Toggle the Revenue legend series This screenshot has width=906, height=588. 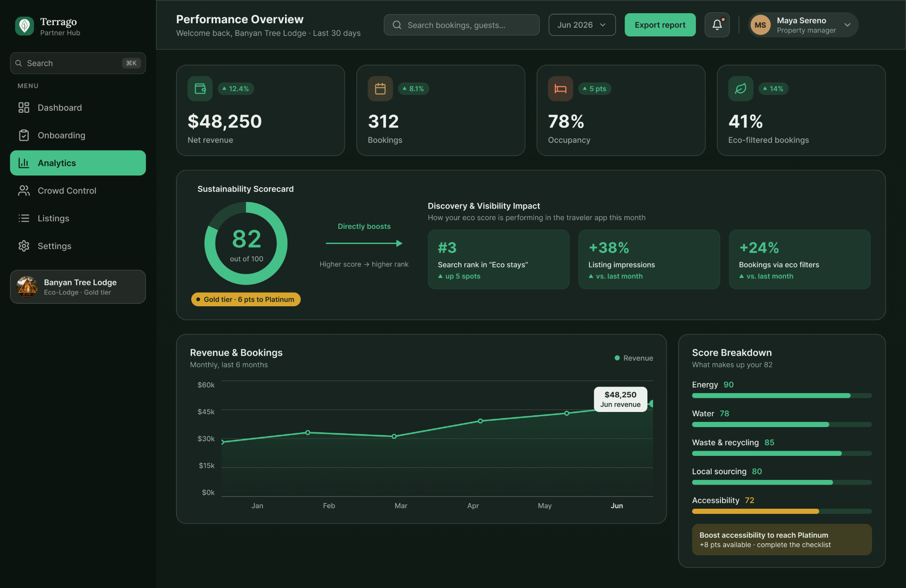(634, 358)
